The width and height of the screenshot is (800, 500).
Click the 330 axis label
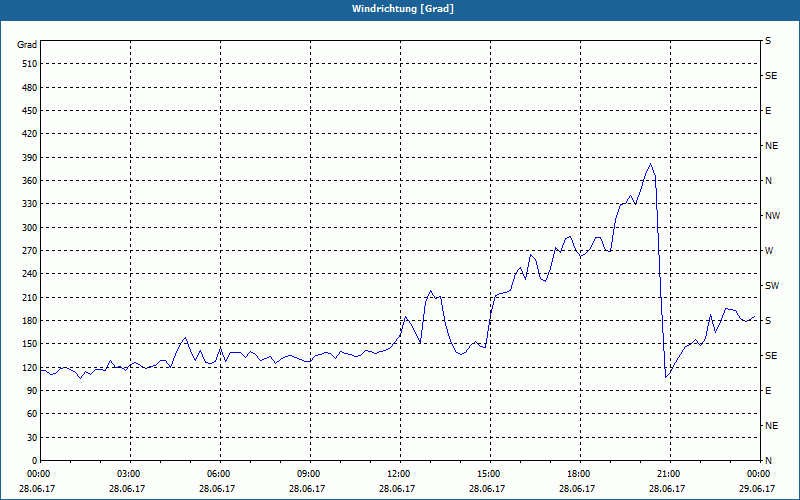[x=30, y=204]
